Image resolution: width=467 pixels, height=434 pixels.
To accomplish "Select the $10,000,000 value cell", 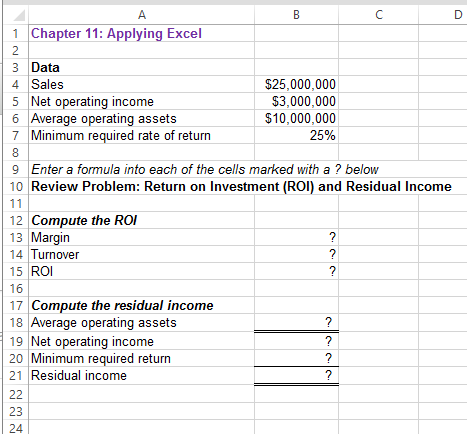I will point(296,118).
